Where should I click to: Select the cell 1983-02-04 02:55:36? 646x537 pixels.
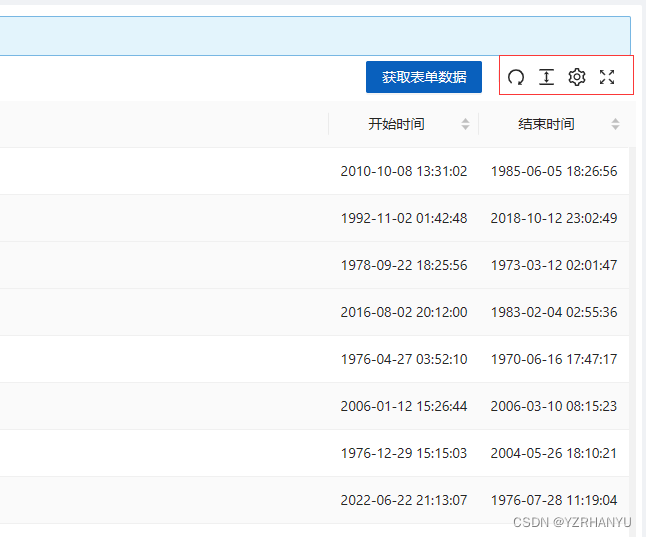pos(554,312)
